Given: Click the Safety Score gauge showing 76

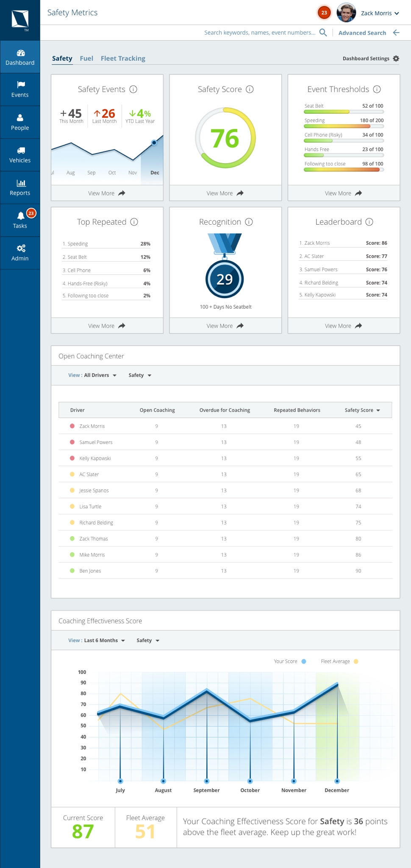Looking at the screenshot, I should tap(225, 138).
